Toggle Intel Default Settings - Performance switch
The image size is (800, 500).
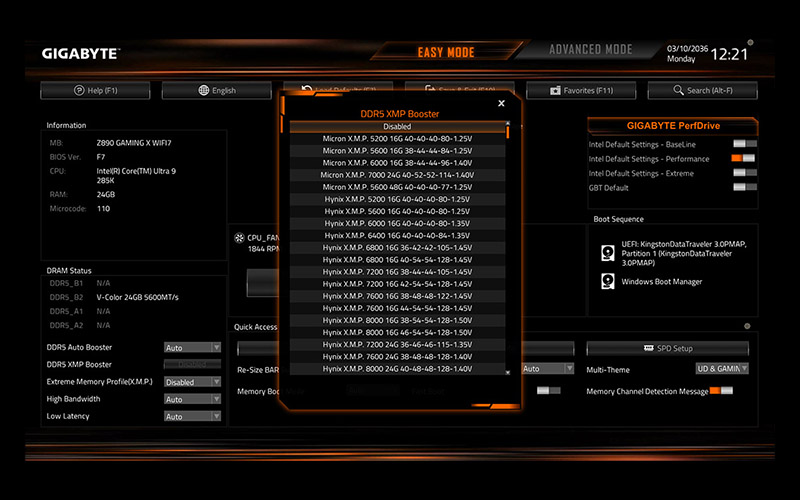pos(743,158)
